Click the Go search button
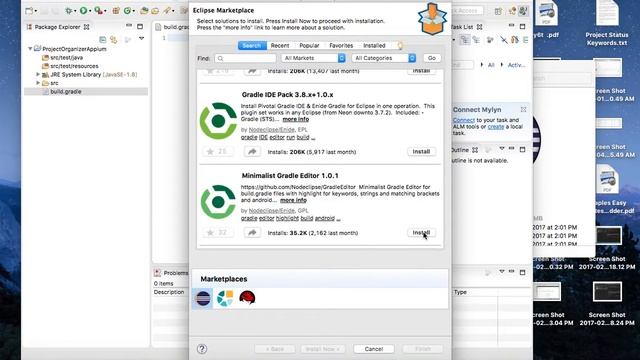640x360 pixels. point(432,58)
